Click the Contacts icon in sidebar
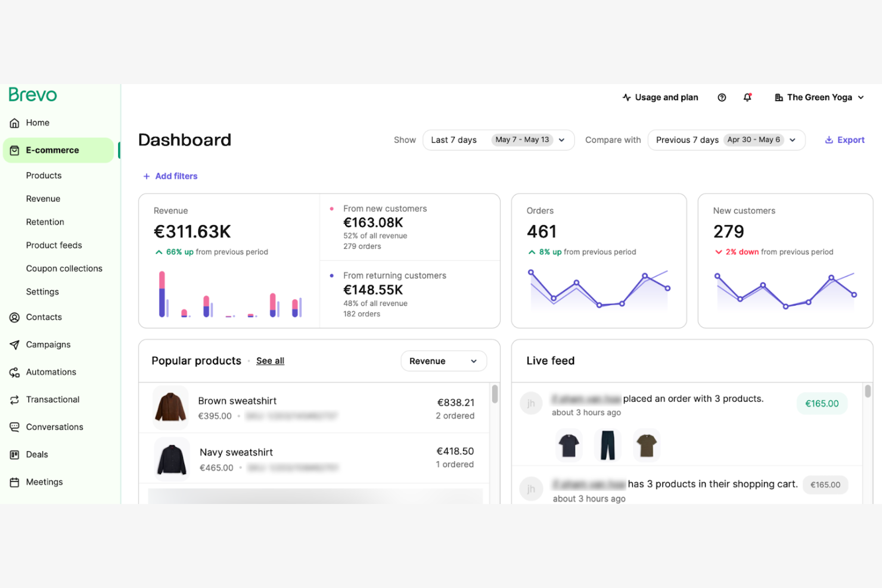 click(x=14, y=318)
